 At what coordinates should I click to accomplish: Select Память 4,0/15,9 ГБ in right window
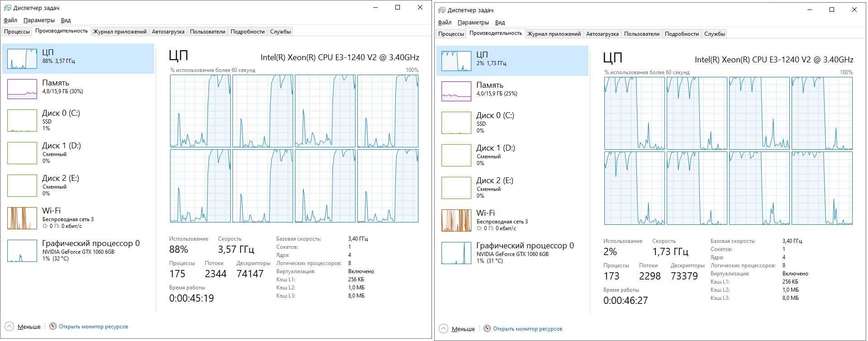pos(512,91)
